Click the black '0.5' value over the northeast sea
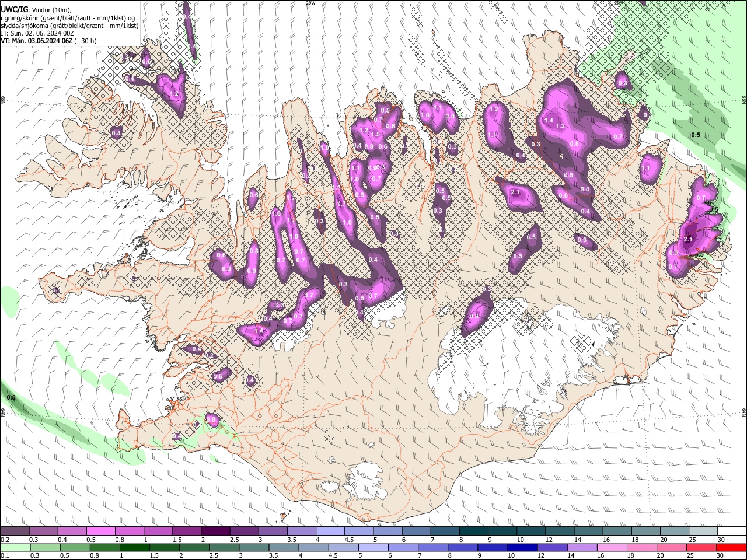Viewport: 747px width, 560px height. [x=696, y=135]
